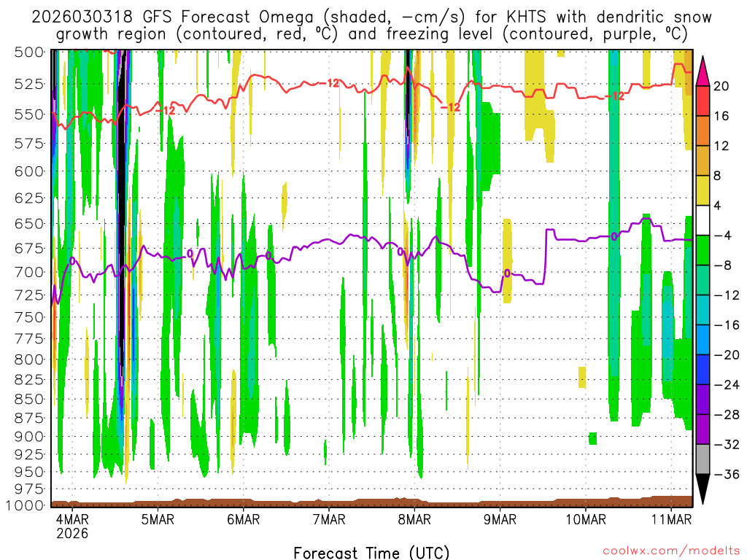Click the 10MAR date label on the time axis

[586, 519]
